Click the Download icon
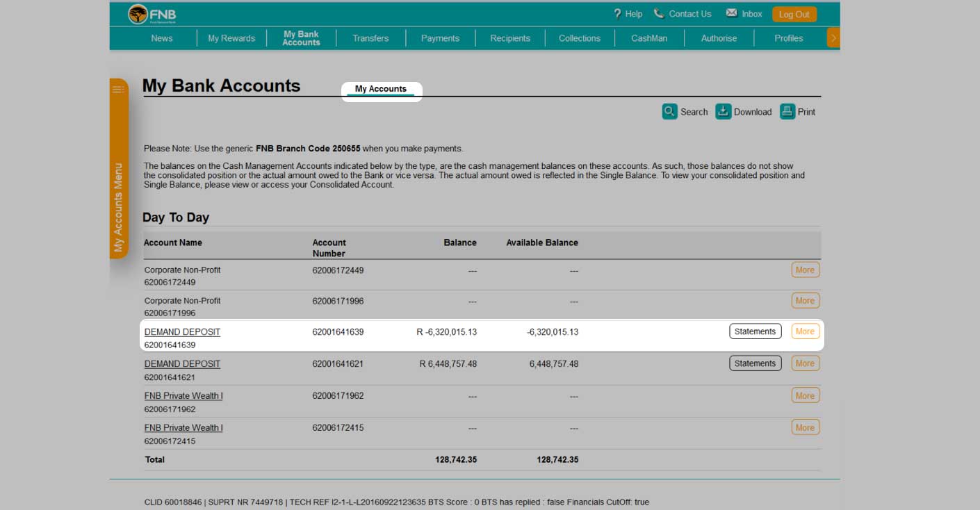This screenshot has width=980, height=510. point(724,111)
